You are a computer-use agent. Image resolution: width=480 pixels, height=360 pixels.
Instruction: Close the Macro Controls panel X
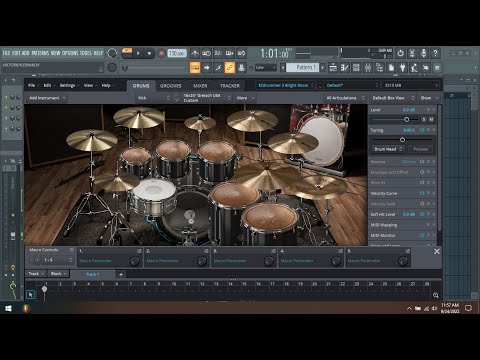pyautogui.click(x=437, y=252)
